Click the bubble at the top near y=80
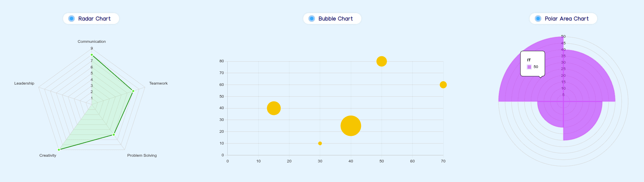644x182 pixels. tap(382, 61)
